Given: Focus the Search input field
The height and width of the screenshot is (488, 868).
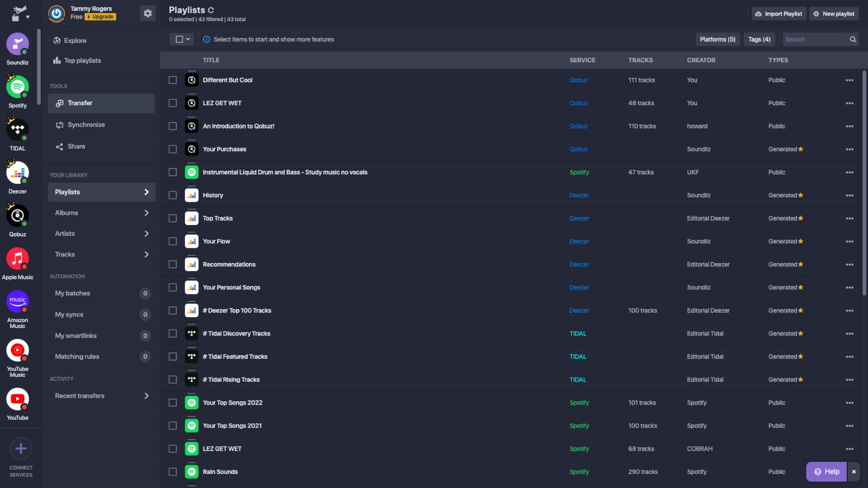Looking at the screenshot, I should tap(815, 39).
